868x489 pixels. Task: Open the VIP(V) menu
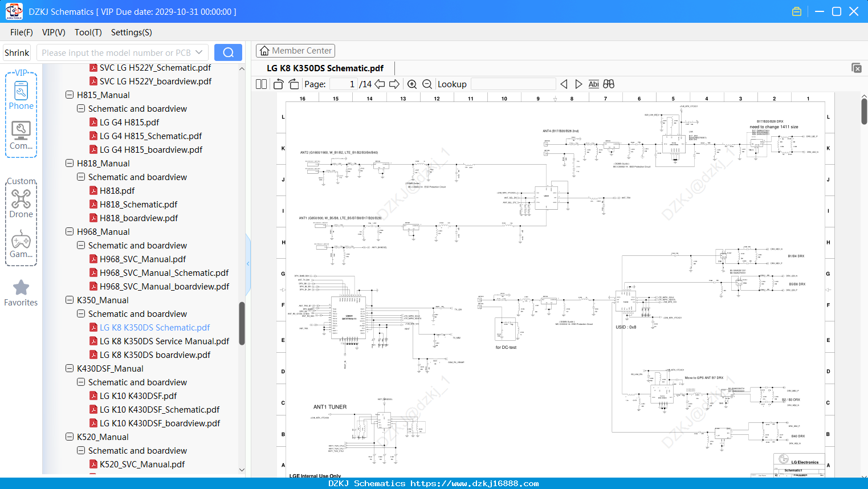click(x=54, y=32)
